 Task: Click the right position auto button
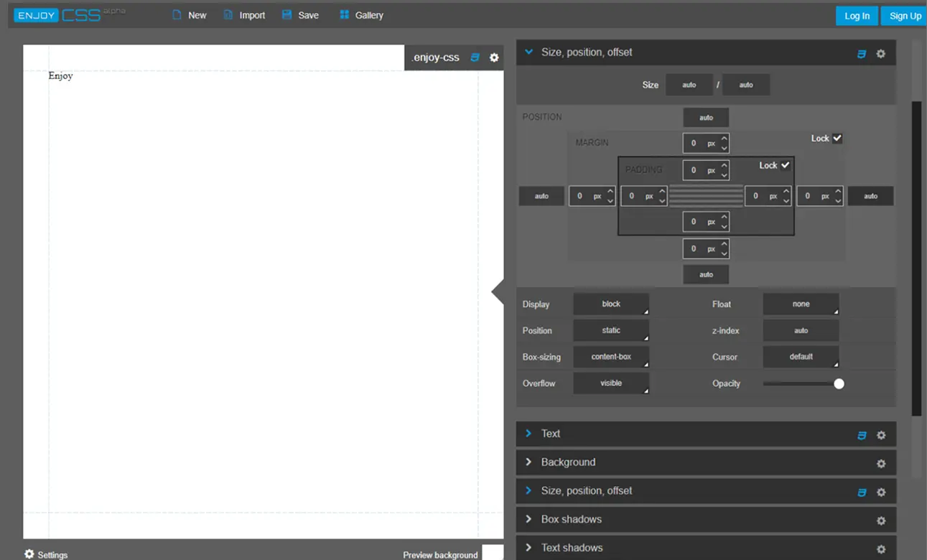870,196
